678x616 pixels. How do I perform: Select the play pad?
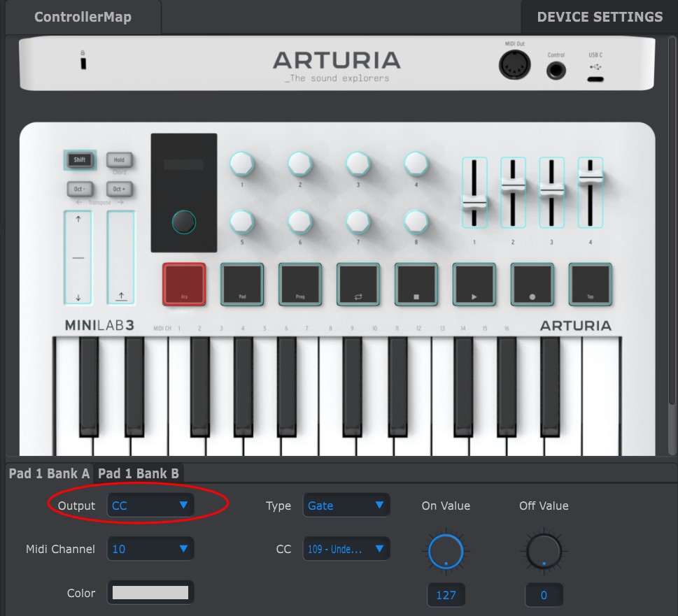pos(474,284)
